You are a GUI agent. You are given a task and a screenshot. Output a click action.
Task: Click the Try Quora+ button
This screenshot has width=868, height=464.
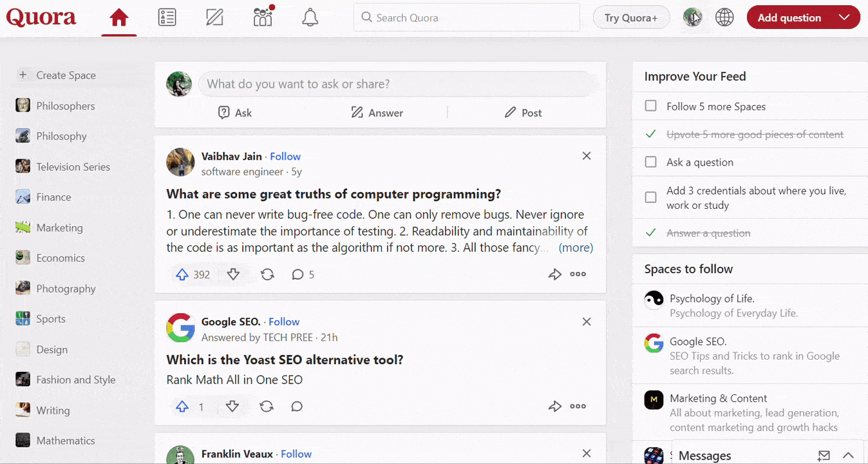tap(630, 18)
